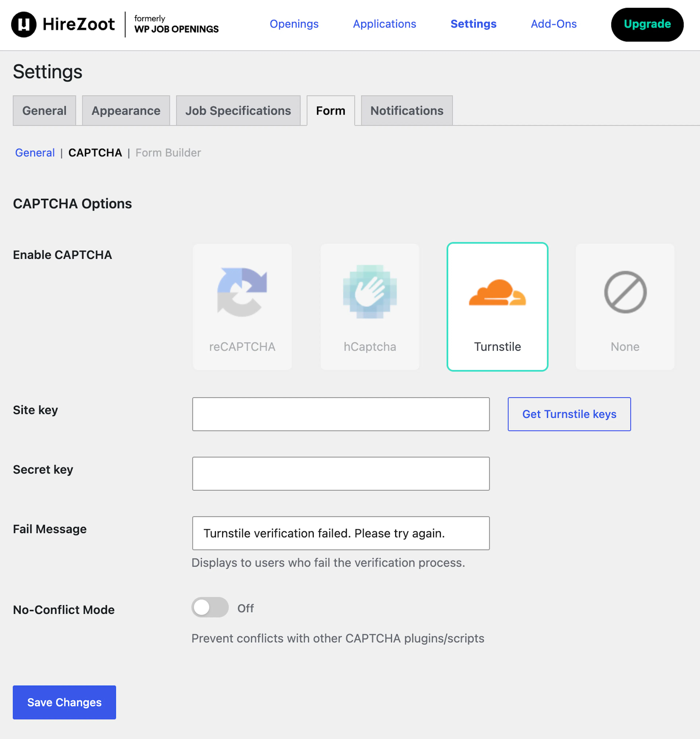Select the Form tab
Image resolution: width=700 pixels, height=739 pixels.
point(331,111)
